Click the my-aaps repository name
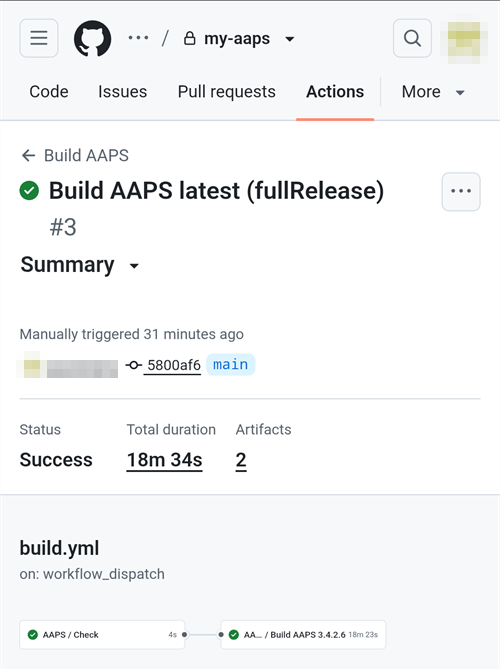The width and height of the screenshot is (500, 669). pyautogui.click(x=237, y=39)
